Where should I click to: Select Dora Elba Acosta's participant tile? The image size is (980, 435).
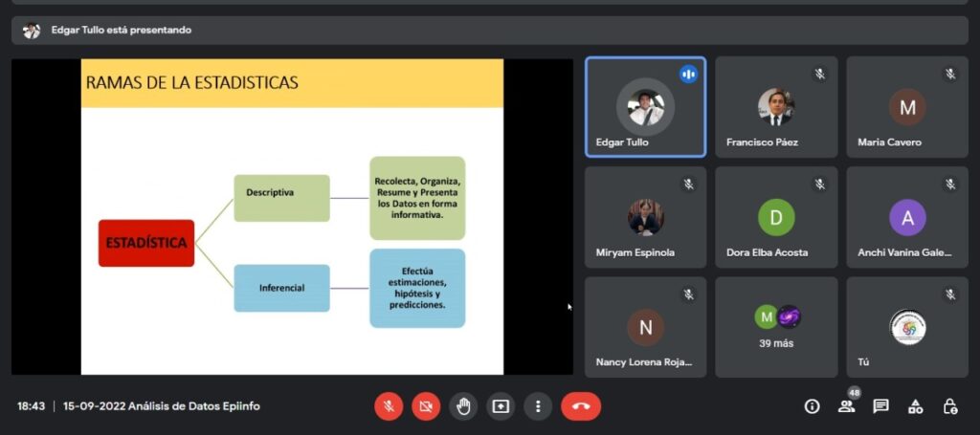(x=776, y=217)
